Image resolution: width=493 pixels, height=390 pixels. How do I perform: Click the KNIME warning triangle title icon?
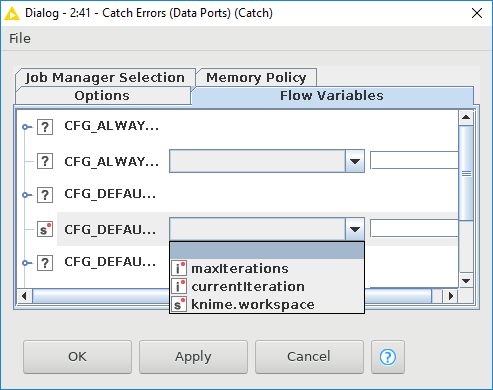12,13
